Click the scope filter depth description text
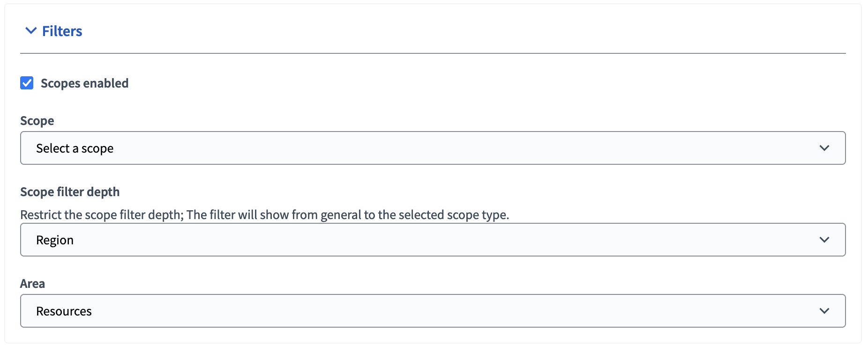868x352 pixels. (265, 215)
